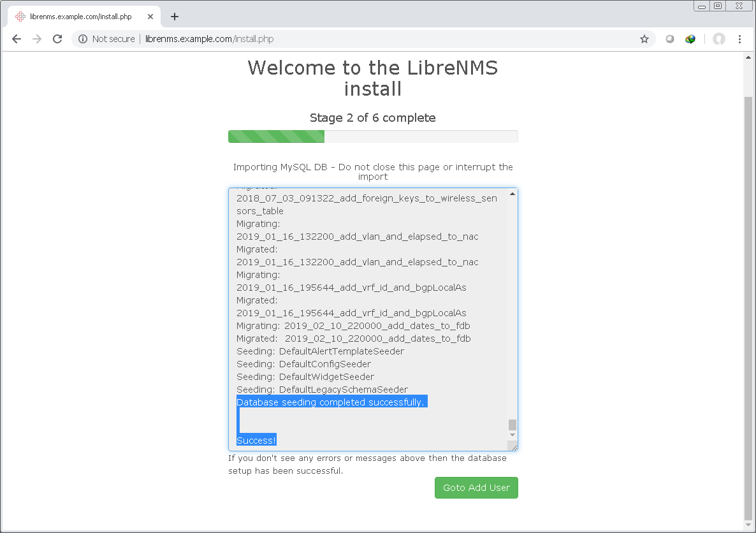This screenshot has height=533, width=756.
Task: Select the librenms.example.com/install.php tab
Action: click(x=84, y=17)
